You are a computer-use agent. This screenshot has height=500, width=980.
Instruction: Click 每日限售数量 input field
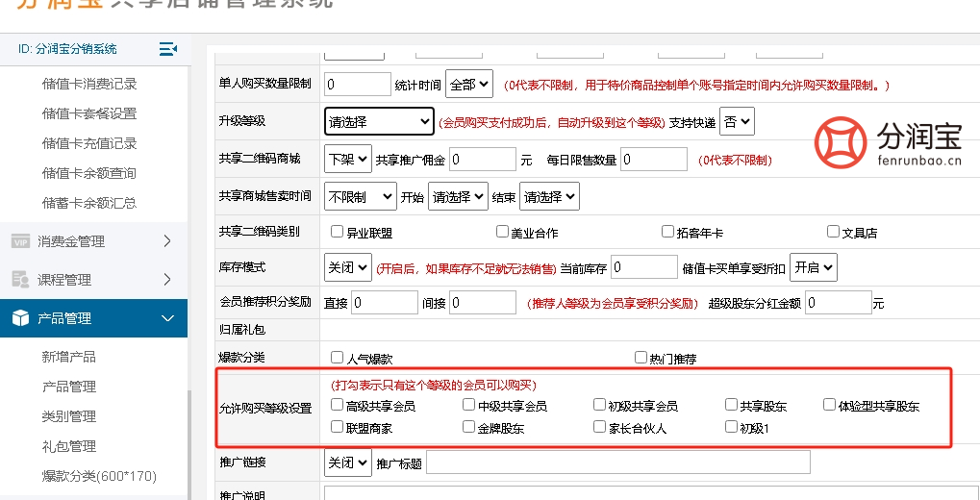[x=654, y=160]
